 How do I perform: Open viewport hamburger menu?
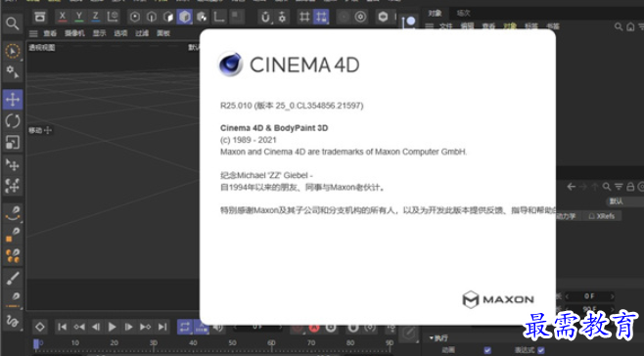coord(33,33)
